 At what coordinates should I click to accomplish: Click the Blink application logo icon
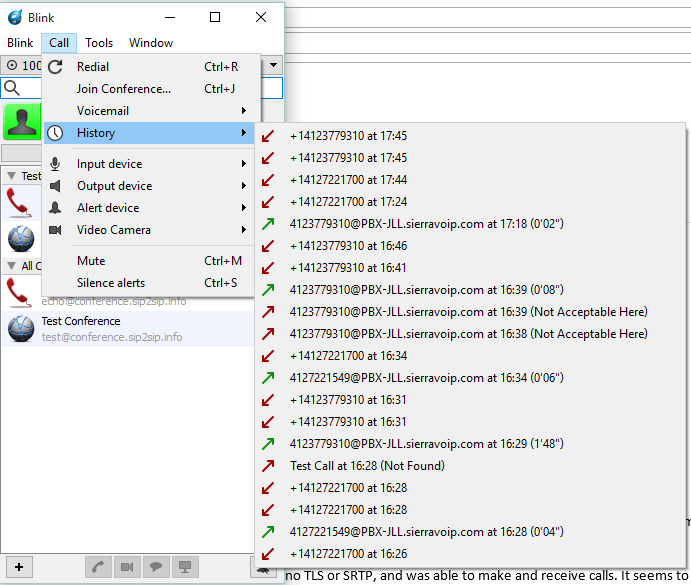tap(15, 17)
